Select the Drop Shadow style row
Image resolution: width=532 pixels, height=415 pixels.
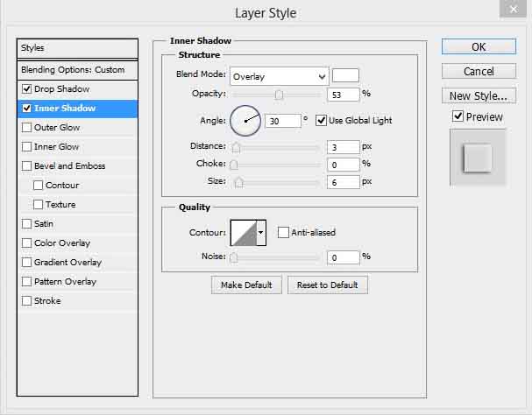click(x=77, y=89)
